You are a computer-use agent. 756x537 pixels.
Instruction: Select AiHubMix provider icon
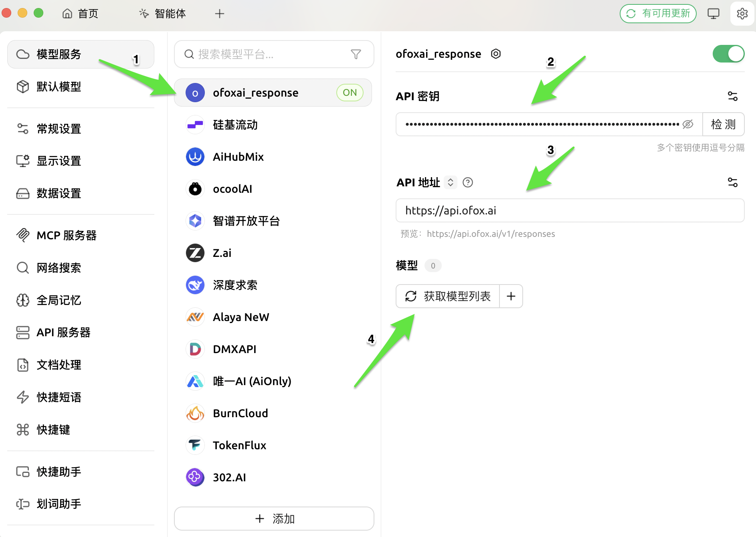coord(195,157)
